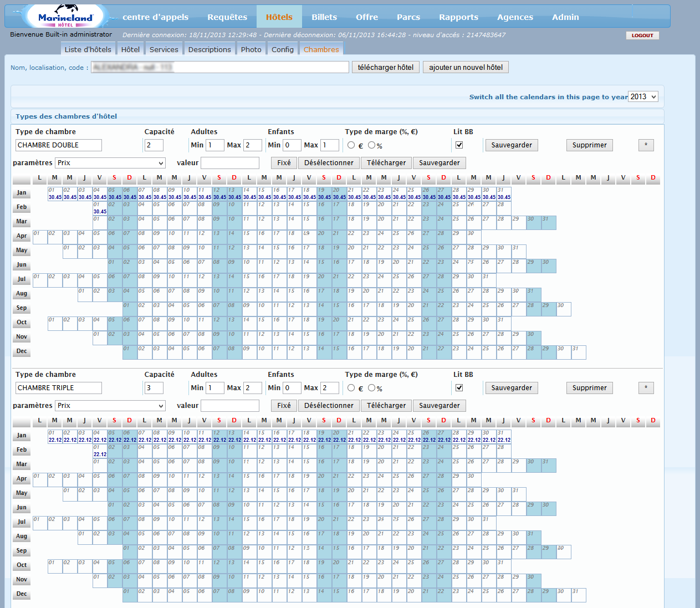
Task: Click the asterisk button for CHAMBRE TRIPLE
Action: (x=646, y=388)
